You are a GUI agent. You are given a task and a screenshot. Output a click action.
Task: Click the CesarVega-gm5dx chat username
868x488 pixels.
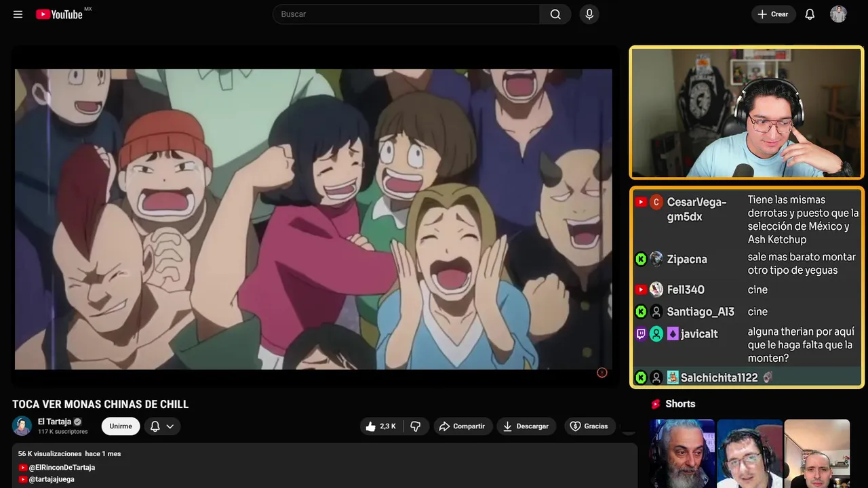coord(696,209)
